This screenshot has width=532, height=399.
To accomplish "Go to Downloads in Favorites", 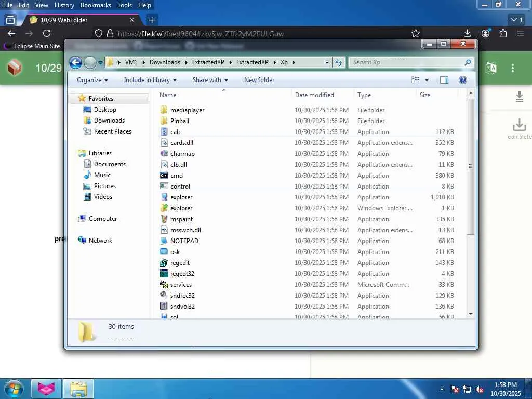I will pyautogui.click(x=109, y=121).
